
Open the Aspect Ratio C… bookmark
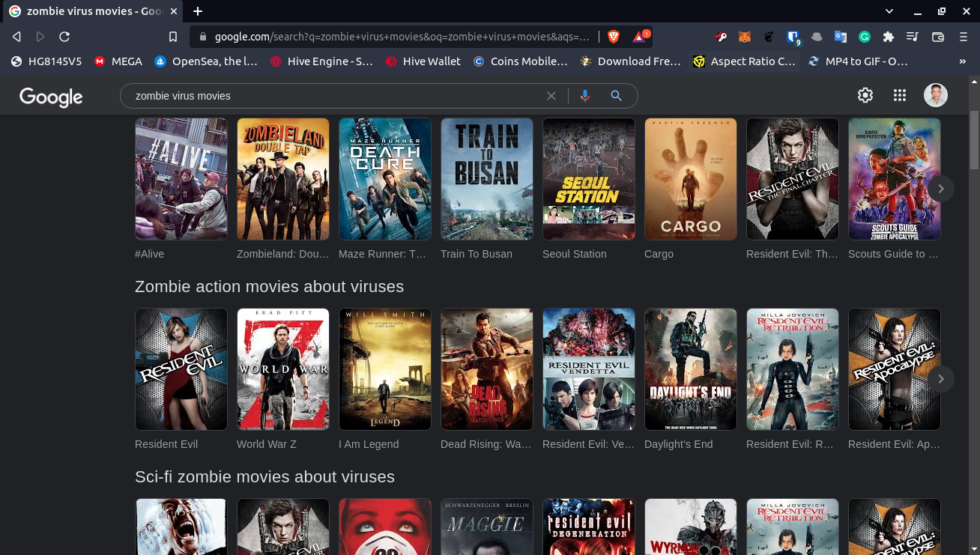tap(744, 61)
